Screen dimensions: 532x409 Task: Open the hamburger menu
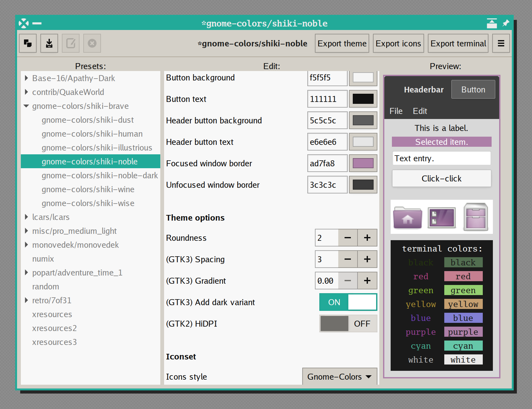[x=501, y=43]
